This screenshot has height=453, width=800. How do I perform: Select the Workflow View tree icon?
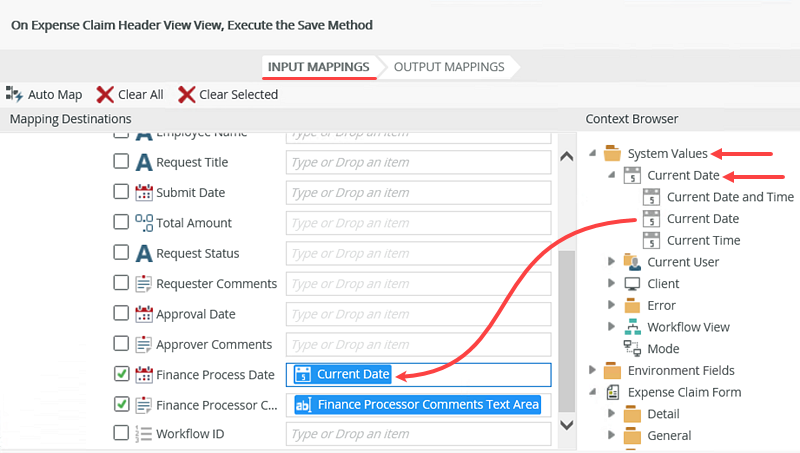coord(632,327)
